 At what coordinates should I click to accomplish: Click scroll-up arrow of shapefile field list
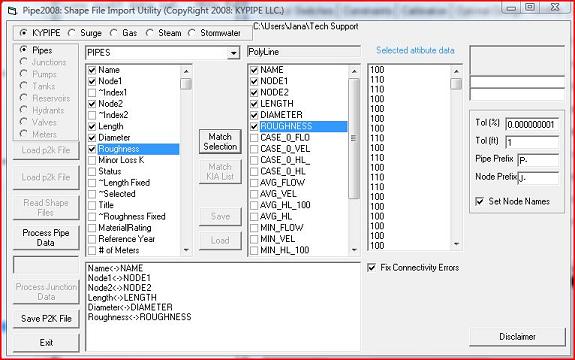[x=354, y=71]
